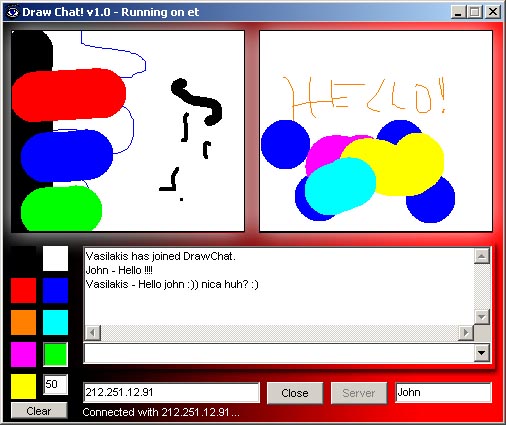Select the white color swatch
The height and width of the screenshot is (425, 506).
(55, 258)
